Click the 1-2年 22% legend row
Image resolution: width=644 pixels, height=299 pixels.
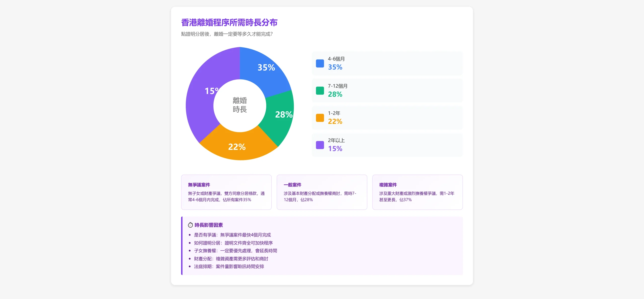(387, 118)
